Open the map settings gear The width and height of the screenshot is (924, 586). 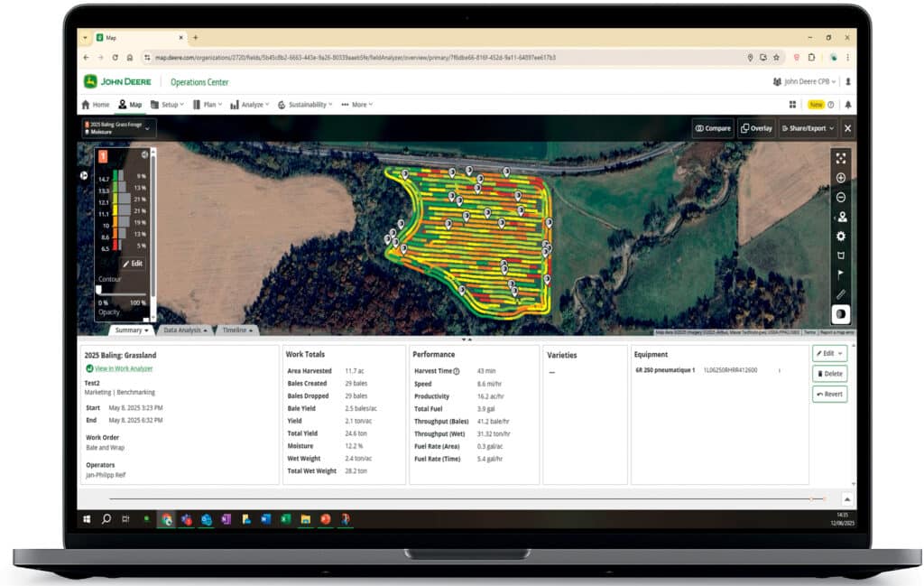(841, 237)
